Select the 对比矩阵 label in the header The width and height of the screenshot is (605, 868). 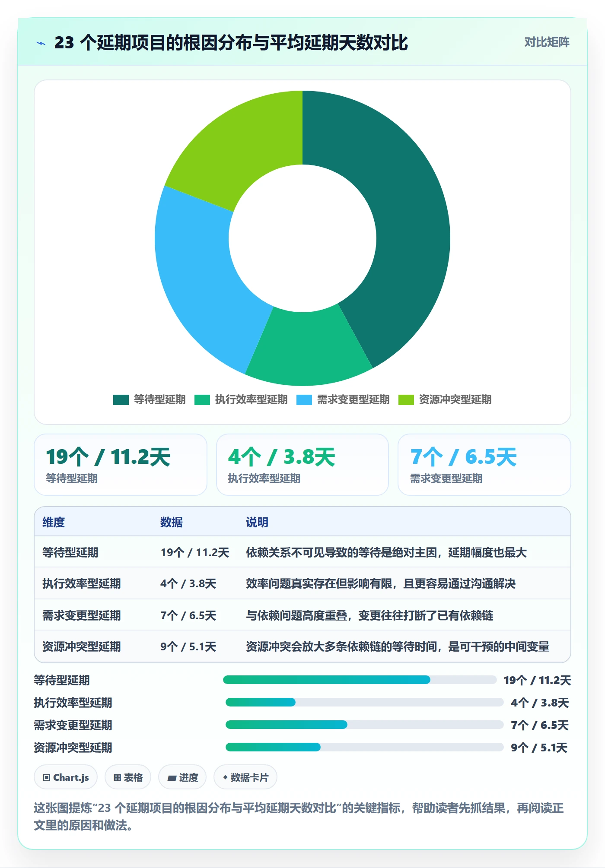pos(547,42)
